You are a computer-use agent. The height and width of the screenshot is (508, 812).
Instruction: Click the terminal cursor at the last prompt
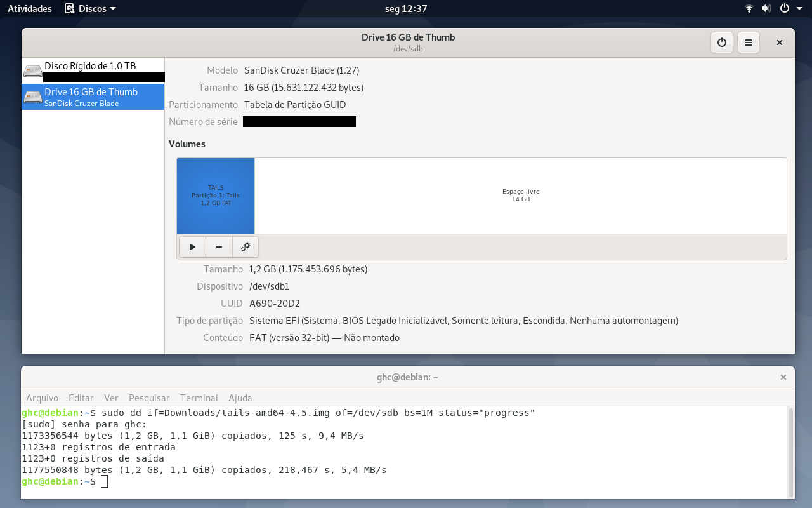(x=105, y=482)
